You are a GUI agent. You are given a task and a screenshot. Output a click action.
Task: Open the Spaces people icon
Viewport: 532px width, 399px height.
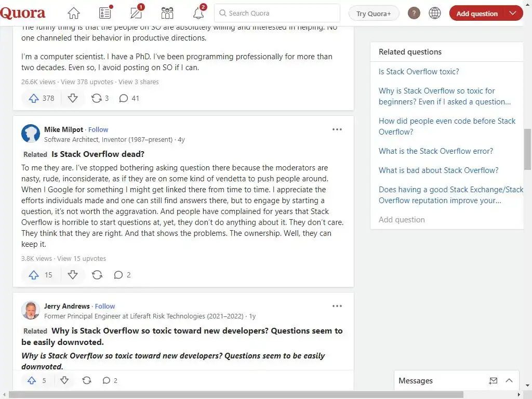(x=167, y=13)
